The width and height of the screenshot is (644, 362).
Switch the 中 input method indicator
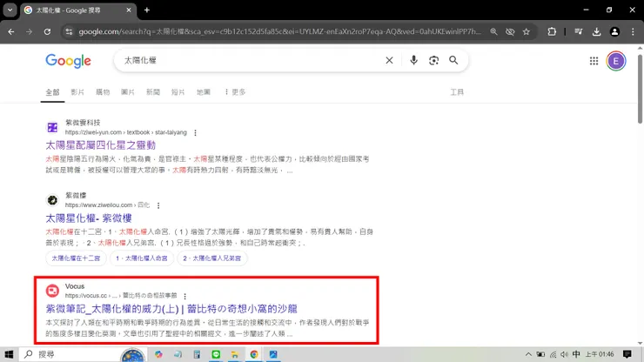click(576, 354)
